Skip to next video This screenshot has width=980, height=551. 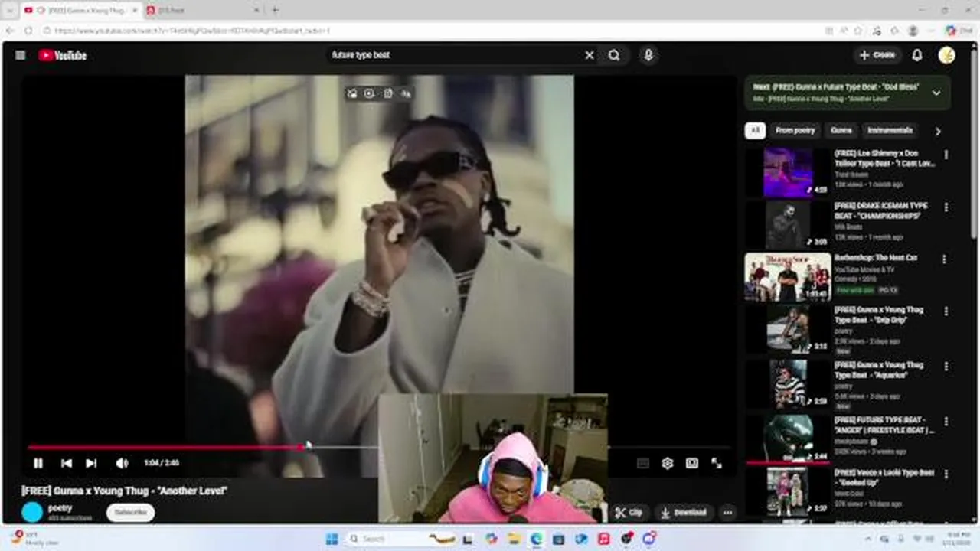pos(91,463)
